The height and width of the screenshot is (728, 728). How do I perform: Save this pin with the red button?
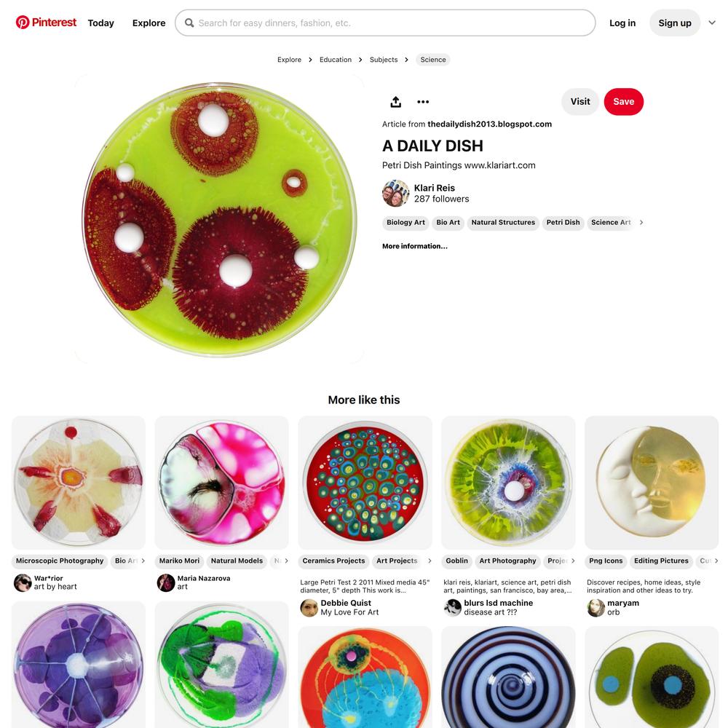coord(624,102)
